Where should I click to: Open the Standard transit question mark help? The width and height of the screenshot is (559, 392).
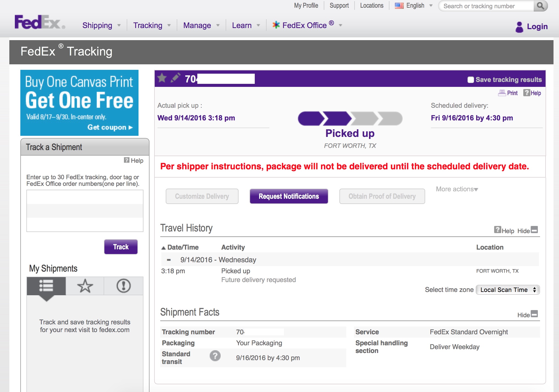tap(215, 356)
